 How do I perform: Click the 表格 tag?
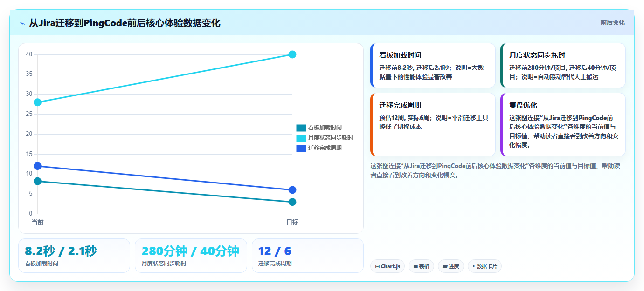coord(421,266)
